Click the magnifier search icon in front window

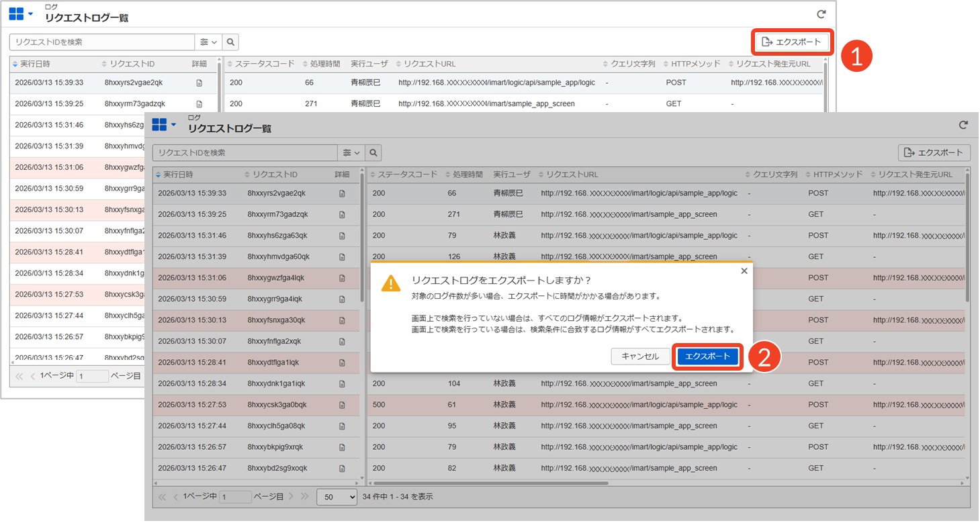(373, 153)
